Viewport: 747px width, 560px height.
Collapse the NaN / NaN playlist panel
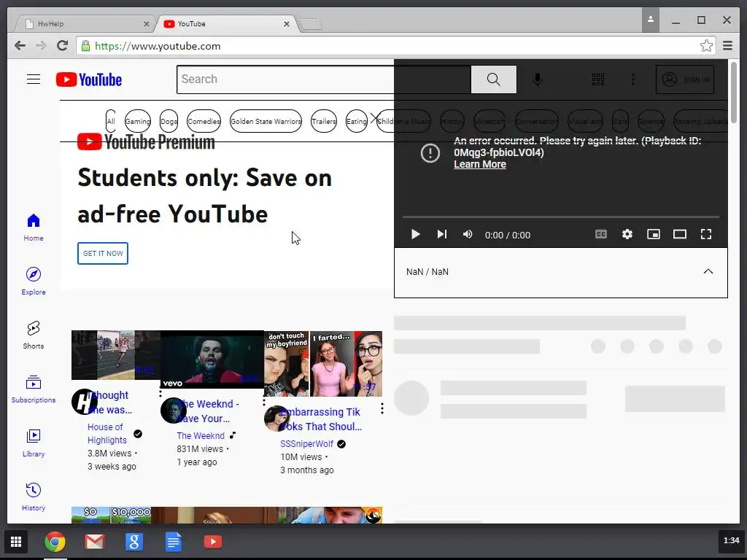708,271
